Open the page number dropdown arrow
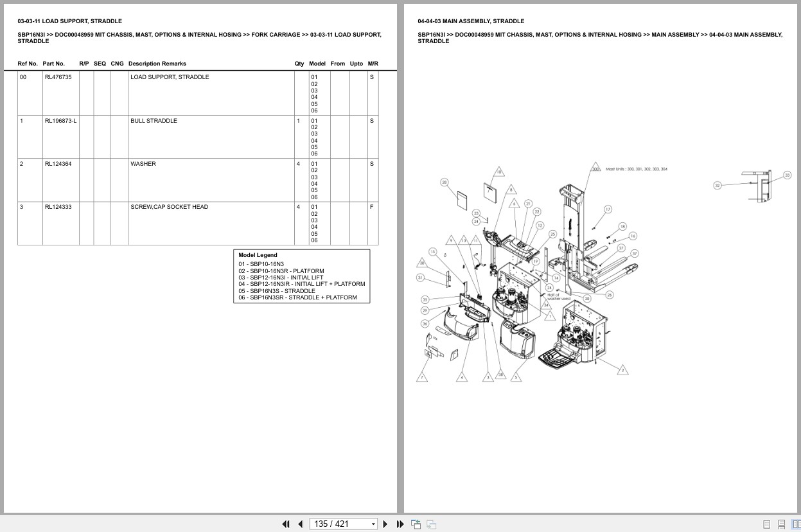 point(373,524)
